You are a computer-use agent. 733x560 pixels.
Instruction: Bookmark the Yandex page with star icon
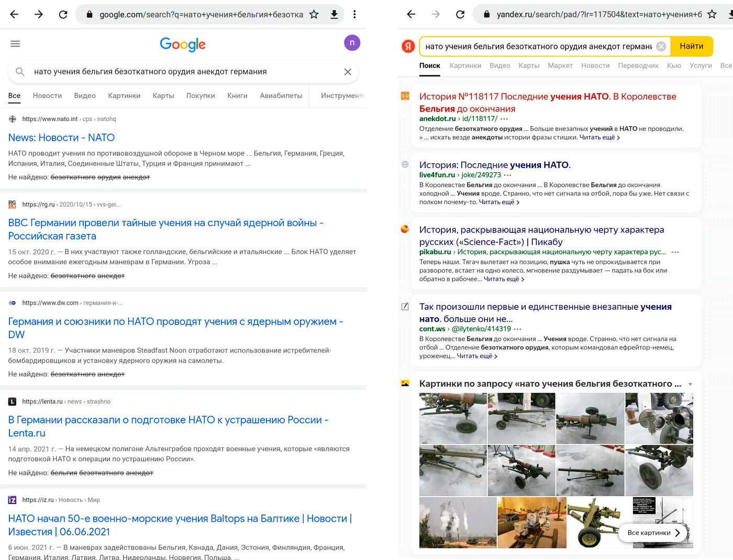pos(712,15)
